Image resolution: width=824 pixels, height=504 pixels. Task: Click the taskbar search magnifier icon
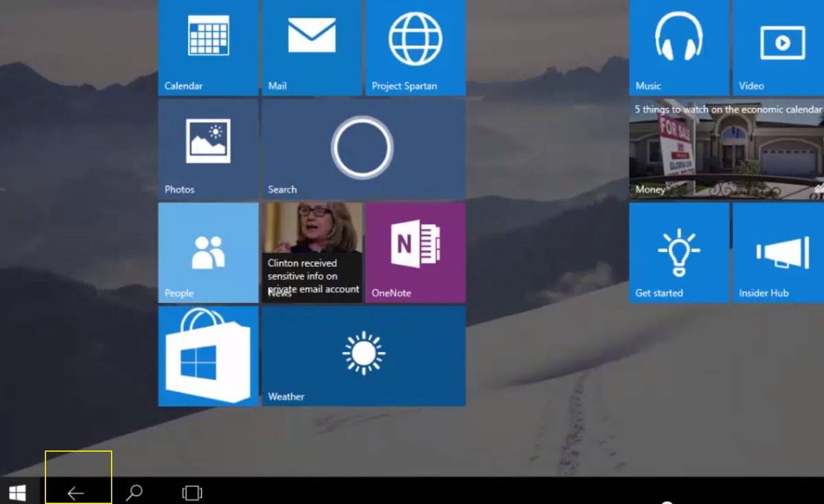[135, 492]
